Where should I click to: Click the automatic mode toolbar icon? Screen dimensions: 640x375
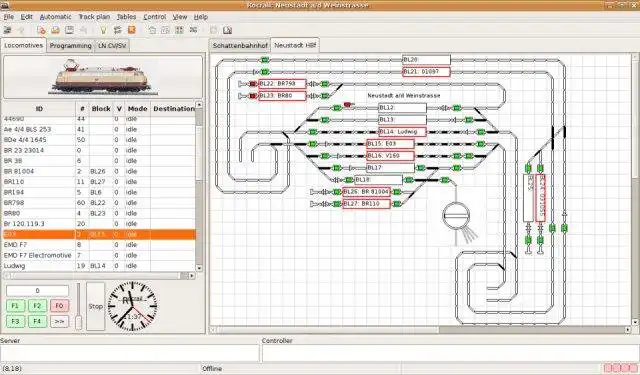(118, 30)
